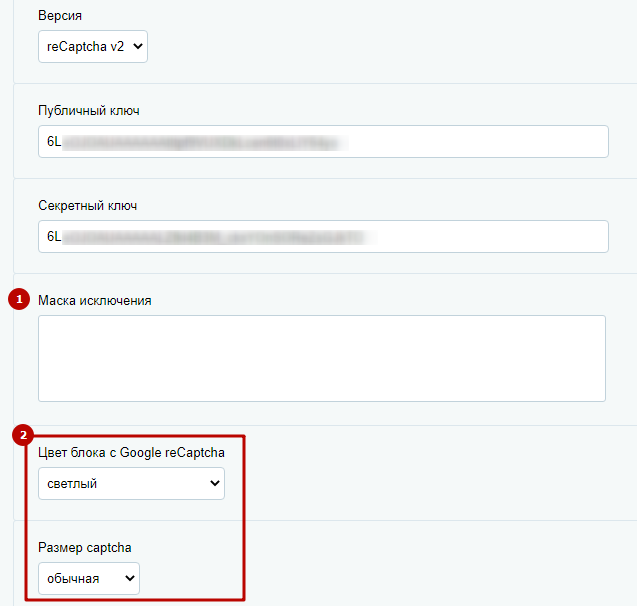Open the Версия reCaptcha v2 dropdown
The height and width of the screenshot is (606, 637).
tap(93, 46)
